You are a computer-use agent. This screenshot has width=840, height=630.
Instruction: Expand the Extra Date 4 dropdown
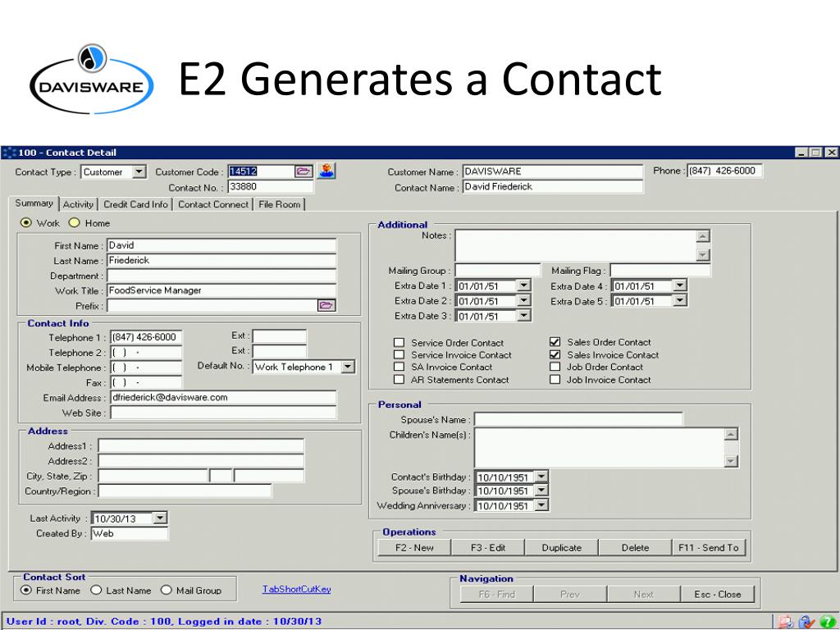click(680, 285)
